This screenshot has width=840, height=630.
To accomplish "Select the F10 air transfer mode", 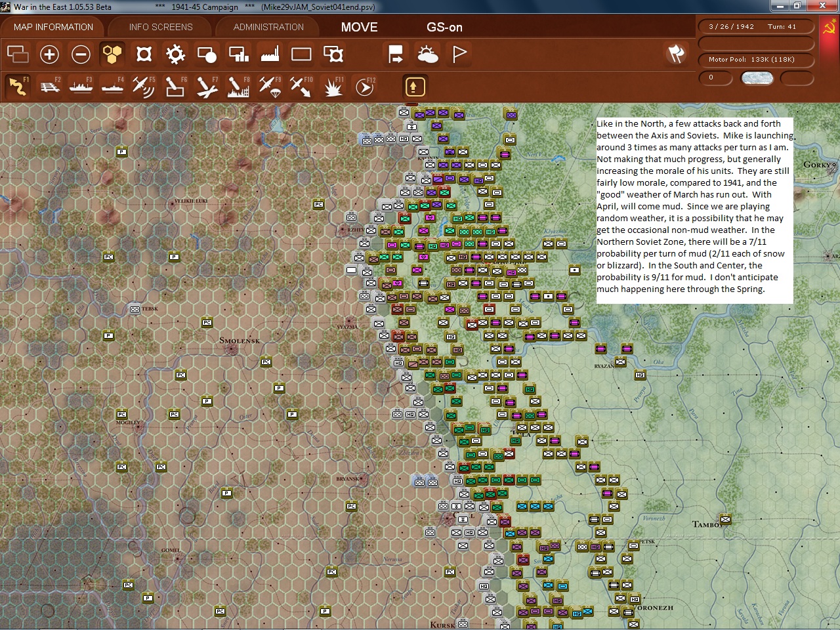I will point(301,86).
